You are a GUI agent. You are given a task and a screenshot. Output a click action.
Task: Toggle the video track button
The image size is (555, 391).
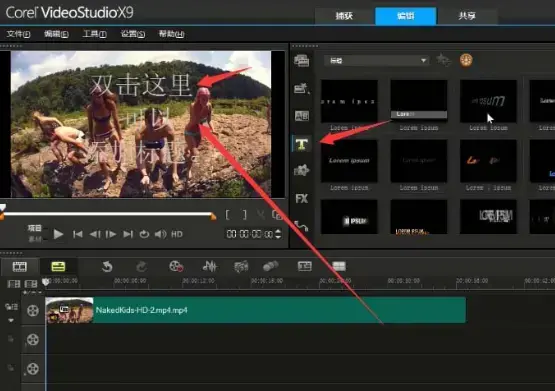(x=33, y=311)
